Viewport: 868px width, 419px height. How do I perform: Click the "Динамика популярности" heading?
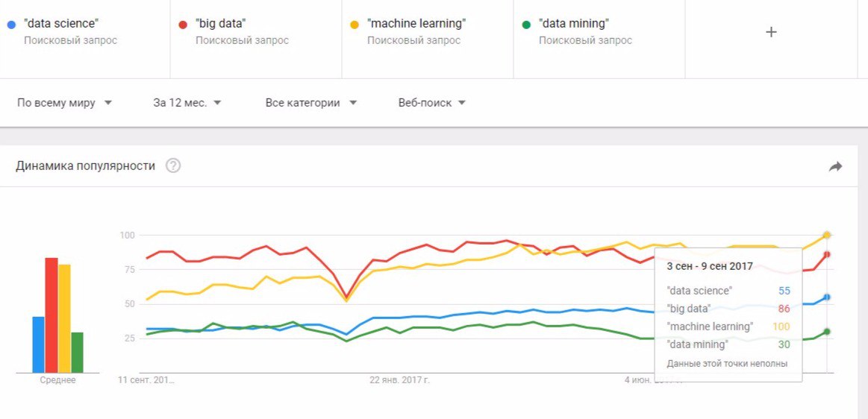(x=85, y=166)
